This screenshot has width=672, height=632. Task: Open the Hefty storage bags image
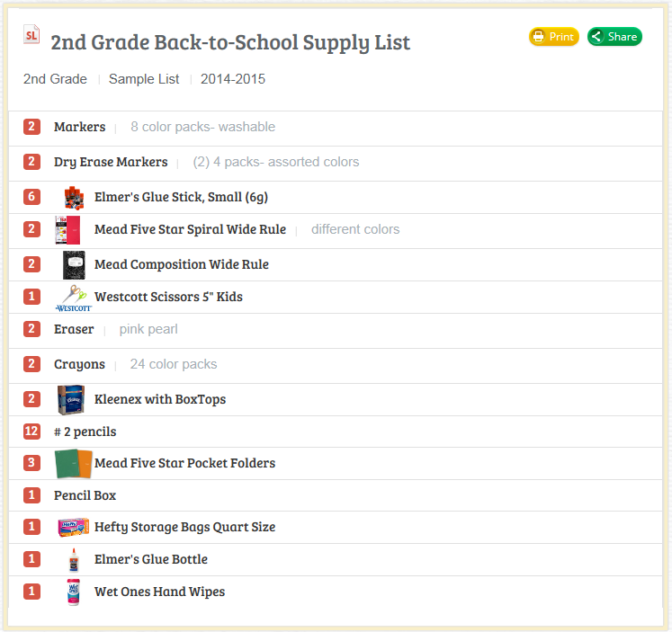click(x=74, y=527)
